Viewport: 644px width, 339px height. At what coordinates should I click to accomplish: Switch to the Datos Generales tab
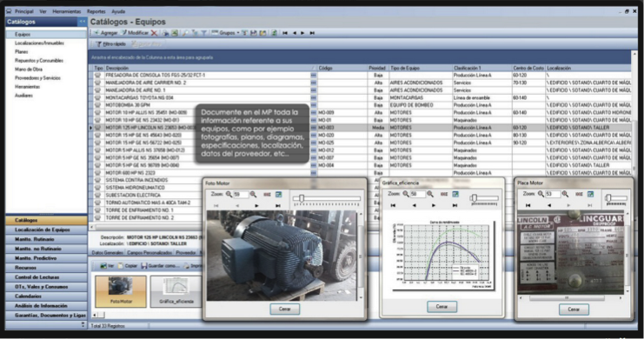(107, 252)
